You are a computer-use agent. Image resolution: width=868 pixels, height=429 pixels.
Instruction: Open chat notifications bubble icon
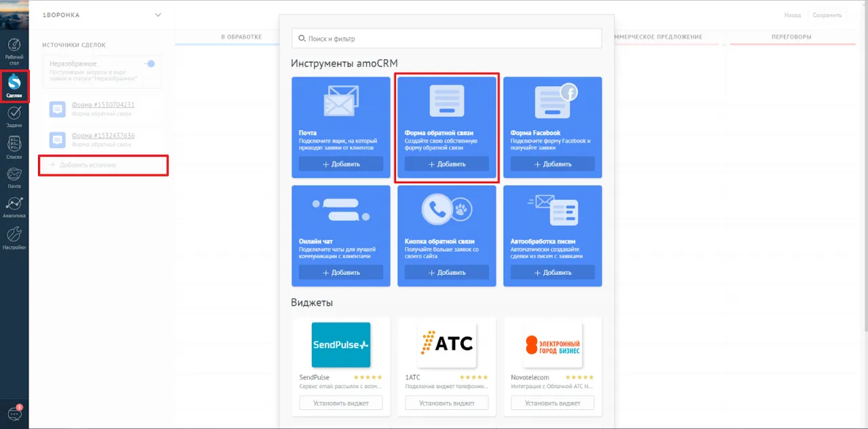click(14, 413)
